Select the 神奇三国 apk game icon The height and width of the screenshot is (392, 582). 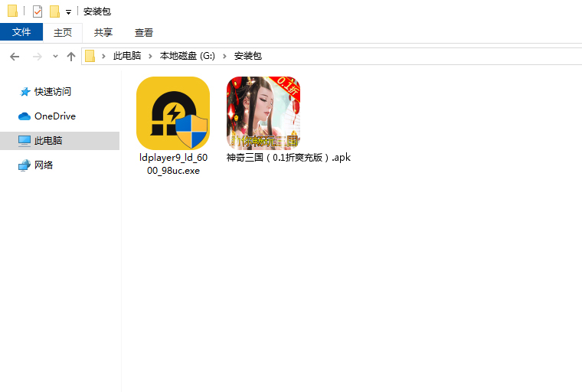(x=263, y=113)
